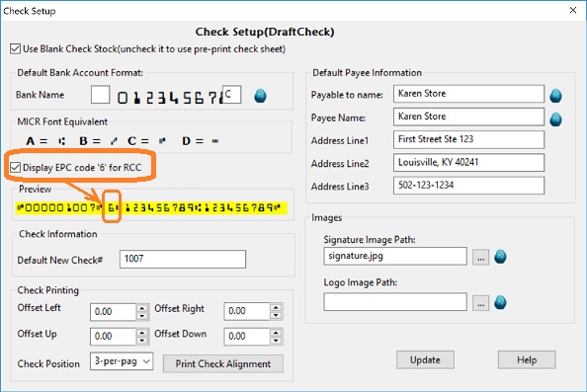Click 'Default Payee Information' group label
The width and height of the screenshot is (587, 392).
(367, 72)
